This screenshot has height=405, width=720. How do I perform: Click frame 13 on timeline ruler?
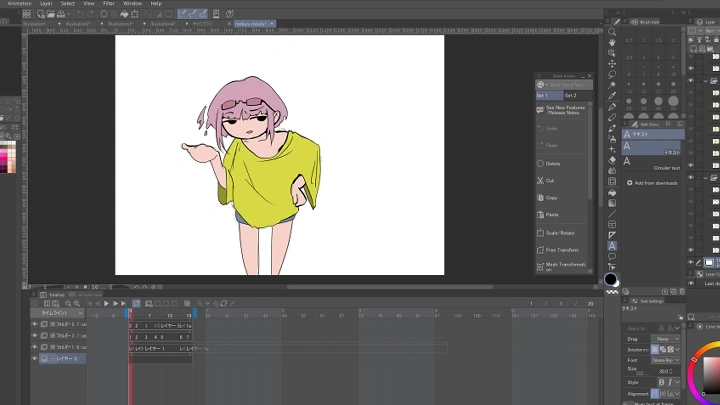click(x=169, y=316)
